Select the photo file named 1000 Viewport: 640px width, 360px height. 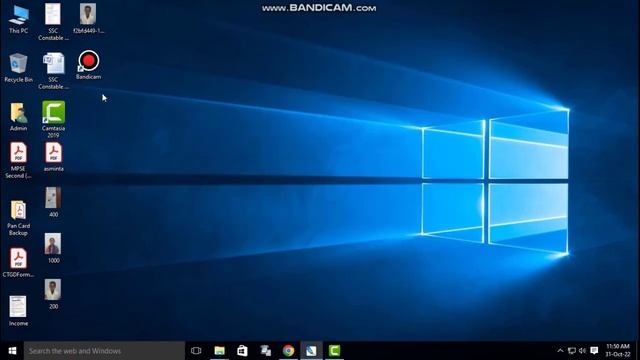click(53, 248)
